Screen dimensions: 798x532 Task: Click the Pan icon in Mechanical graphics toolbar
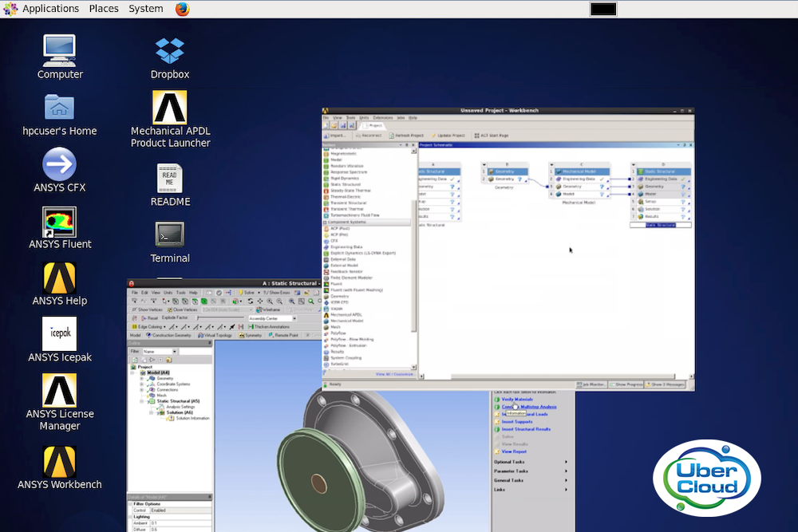pos(260,301)
